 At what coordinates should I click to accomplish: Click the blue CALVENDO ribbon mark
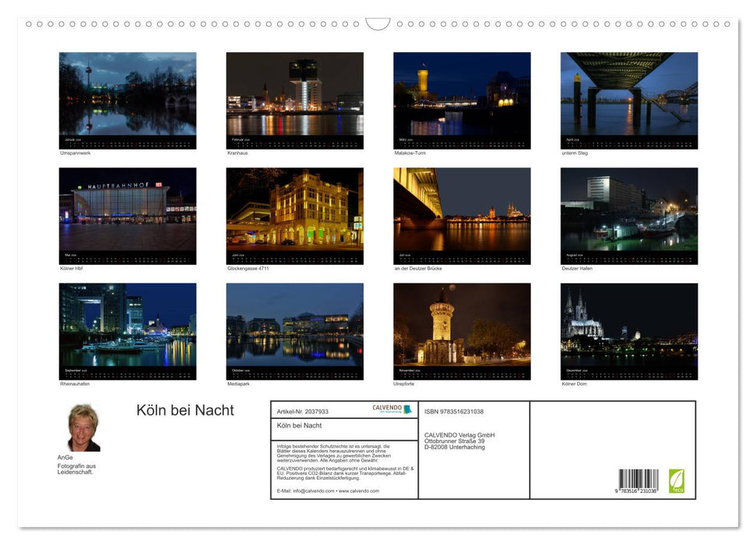[x=407, y=410]
